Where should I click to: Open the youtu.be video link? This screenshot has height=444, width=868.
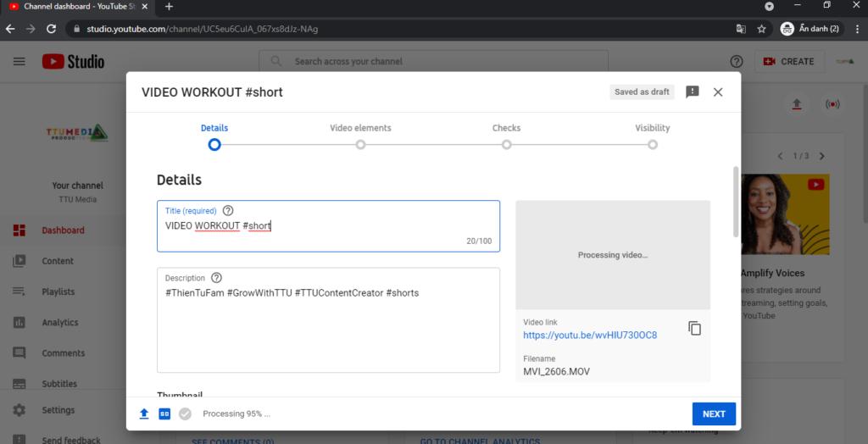click(590, 335)
